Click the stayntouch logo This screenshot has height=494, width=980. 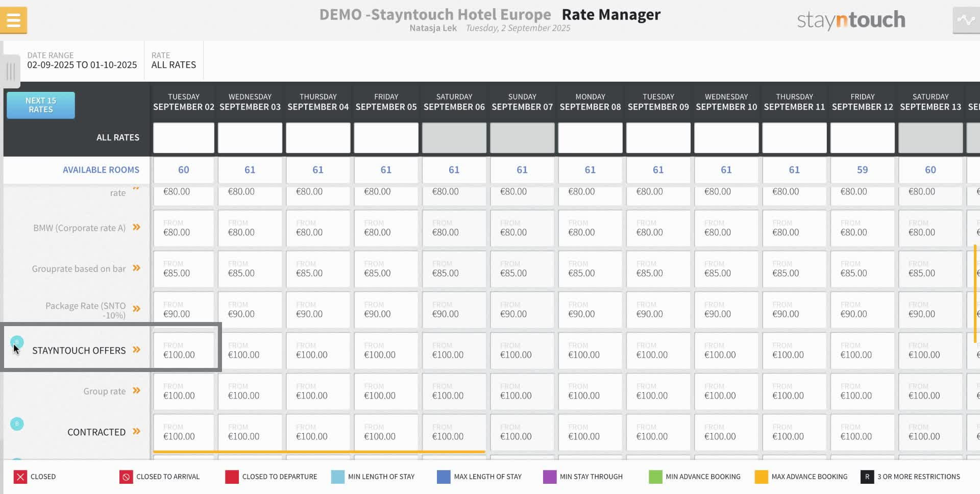tap(851, 20)
